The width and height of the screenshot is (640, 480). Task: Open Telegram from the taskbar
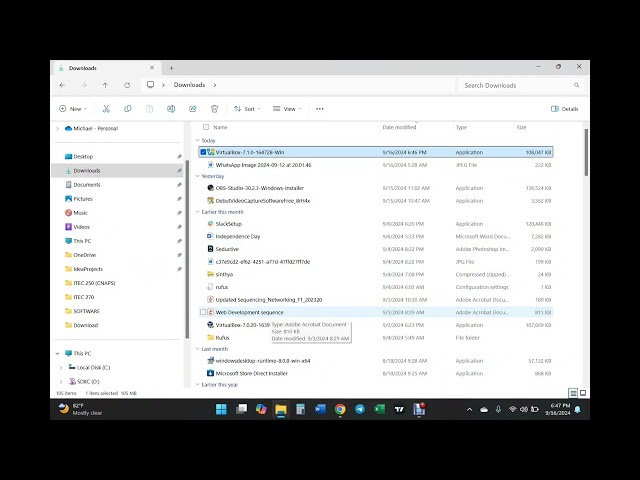click(360, 409)
